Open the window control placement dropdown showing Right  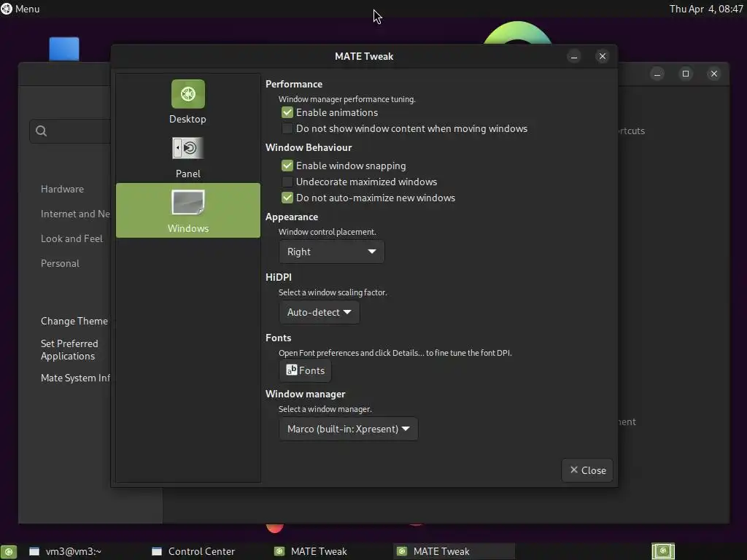coord(332,252)
